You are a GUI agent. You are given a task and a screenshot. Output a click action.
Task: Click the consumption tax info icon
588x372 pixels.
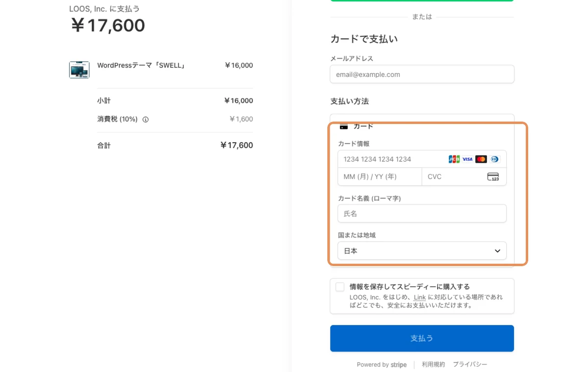coord(146,119)
